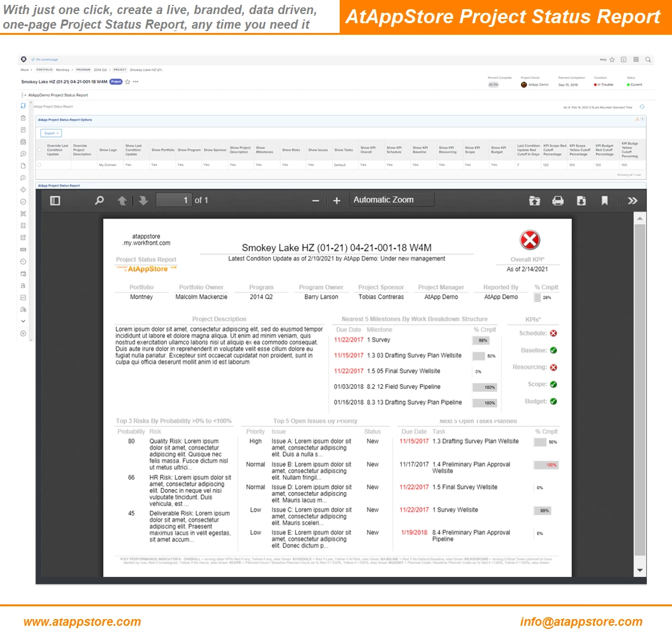Screen dimensions: 672x638
Task: Select AtApp Project Status Report panel header
Action: pyautogui.click(x=59, y=186)
